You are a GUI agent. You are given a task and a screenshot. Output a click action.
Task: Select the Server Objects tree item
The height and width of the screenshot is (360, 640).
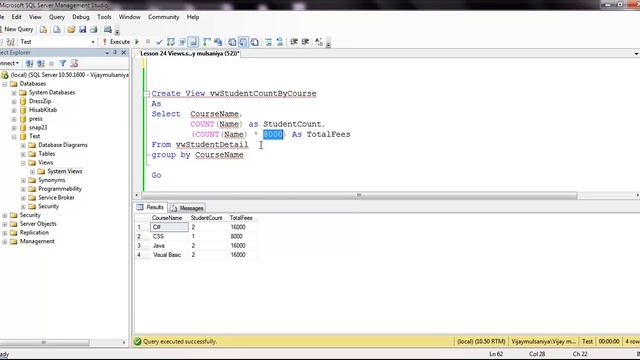coord(38,224)
